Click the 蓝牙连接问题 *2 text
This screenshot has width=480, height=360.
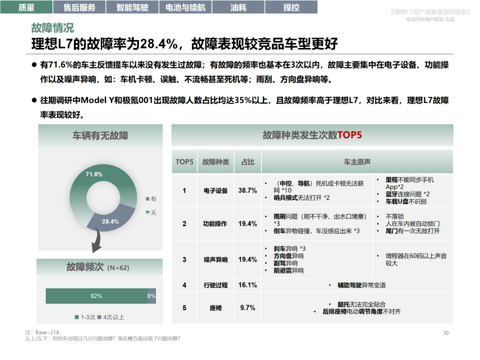click(x=408, y=194)
